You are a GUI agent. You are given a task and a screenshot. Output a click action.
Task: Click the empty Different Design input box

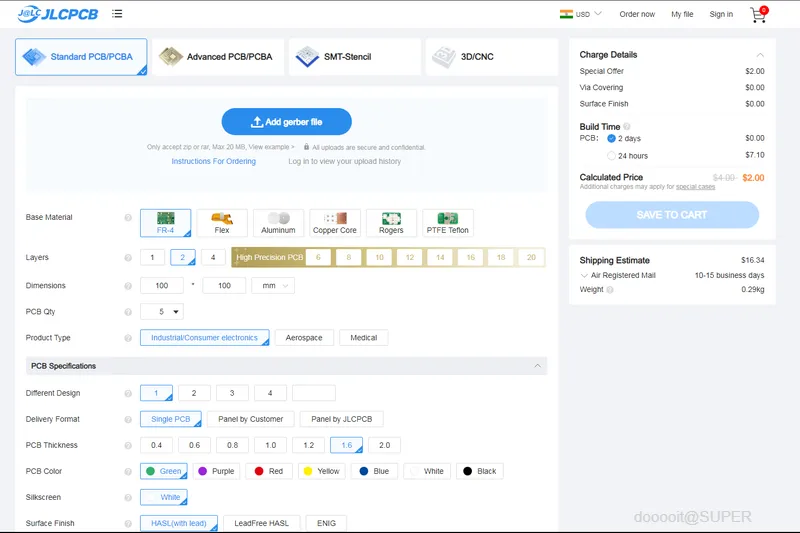tap(314, 393)
